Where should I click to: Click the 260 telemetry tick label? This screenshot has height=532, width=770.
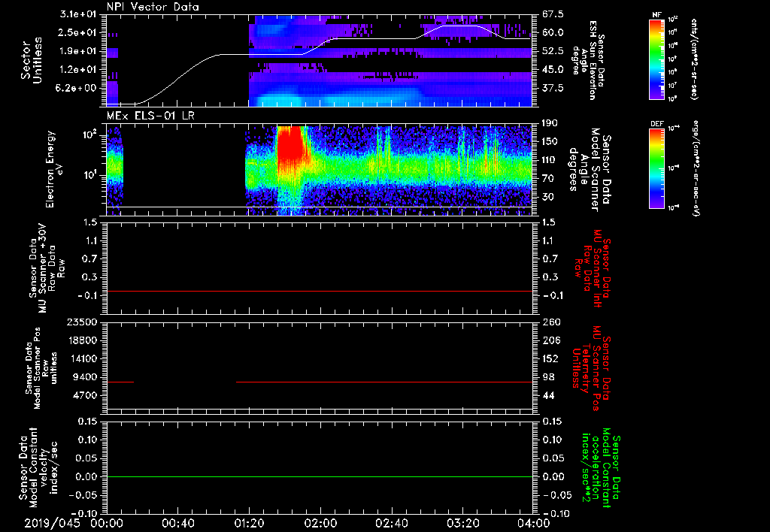coord(551,322)
